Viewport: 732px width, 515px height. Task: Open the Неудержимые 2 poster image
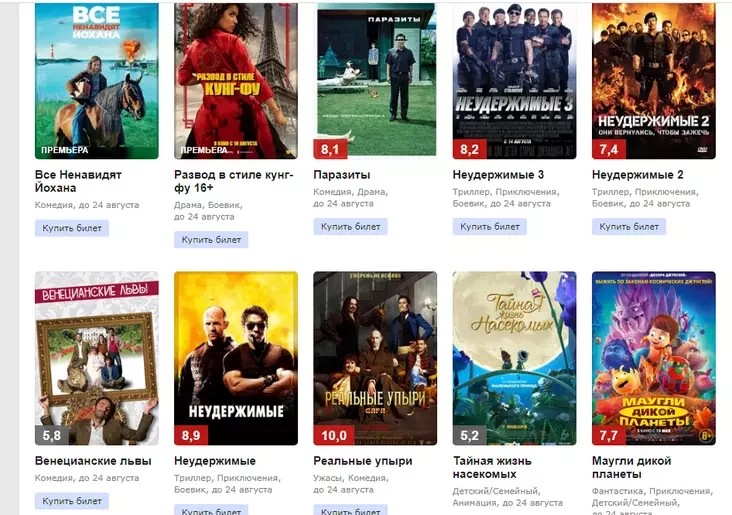(x=654, y=81)
